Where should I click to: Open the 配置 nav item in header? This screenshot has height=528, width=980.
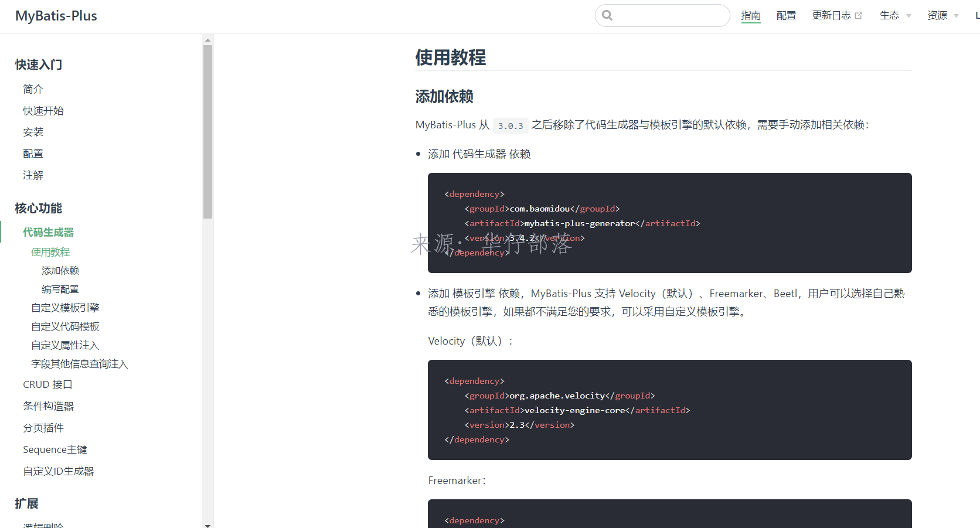[x=786, y=15]
